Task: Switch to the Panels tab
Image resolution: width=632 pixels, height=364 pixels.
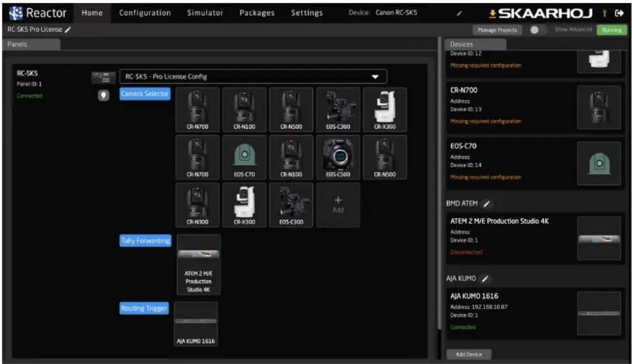Action: point(32,44)
